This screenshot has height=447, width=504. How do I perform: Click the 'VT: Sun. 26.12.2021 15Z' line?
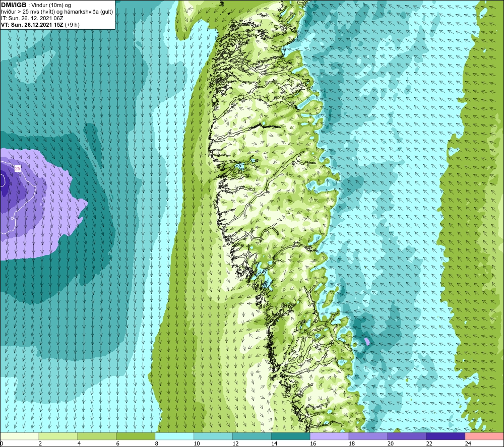32,25
